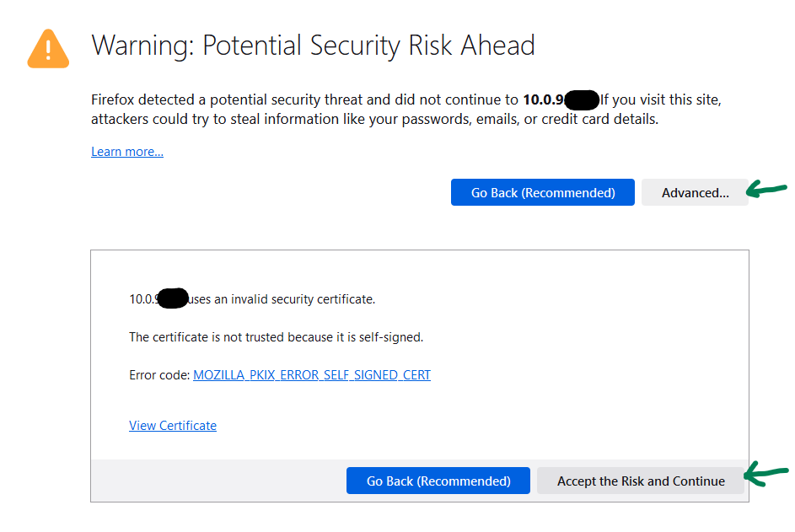Viewport: 795px width, 532px height.
Task: Click the Warning: Potential Security Risk Ahead heading
Action: [x=313, y=46]
